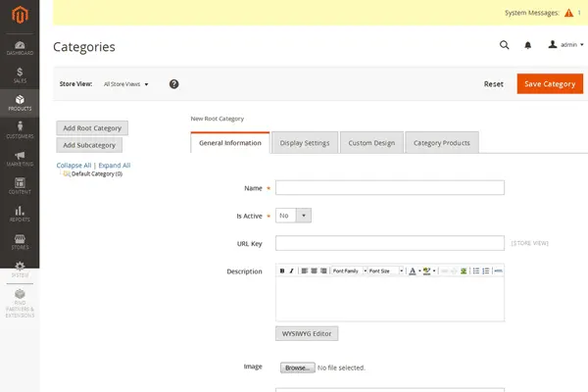
Task: Click the search magnifier icon
Action: tap(505, 45)
